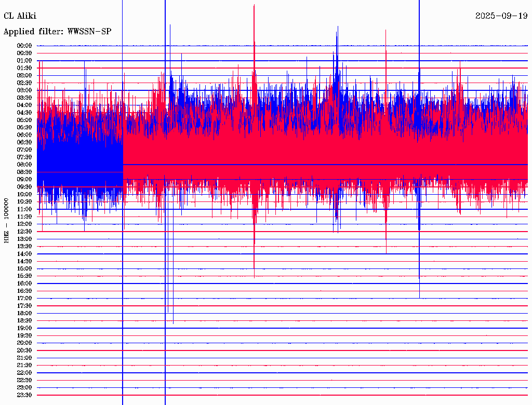Click the date 2025-09-19

click(x=501, y=16)
